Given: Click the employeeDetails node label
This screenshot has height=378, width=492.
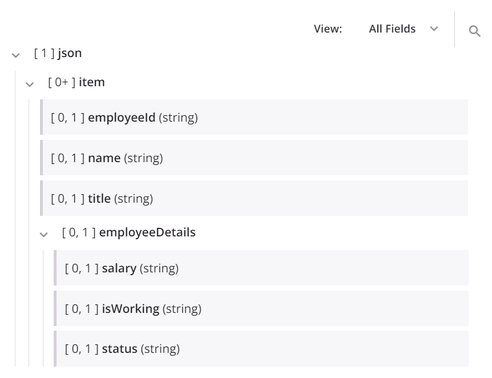Looking at the screenshot, I should pos(147,232).
